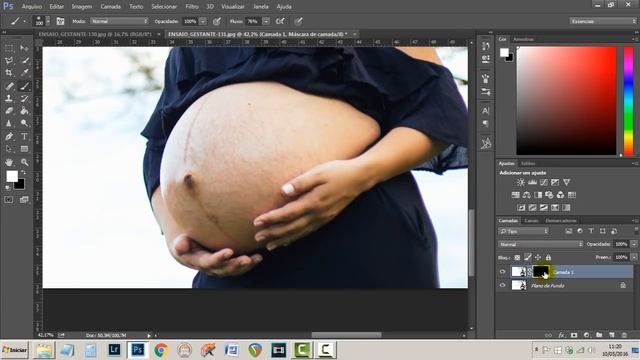The width and height of the screenshot is (640, 360).
Task: Select the Eyedropper tool
Action: point(24,73)
